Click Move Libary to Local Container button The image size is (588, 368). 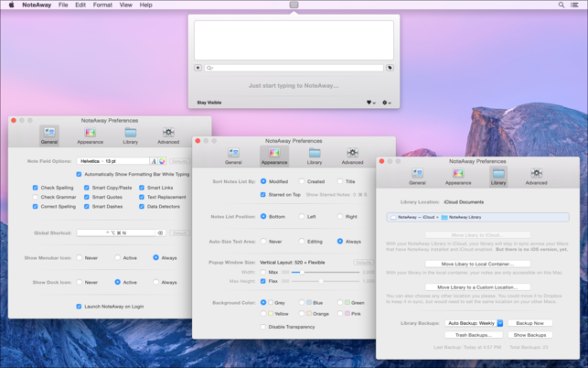click(477, 264)
